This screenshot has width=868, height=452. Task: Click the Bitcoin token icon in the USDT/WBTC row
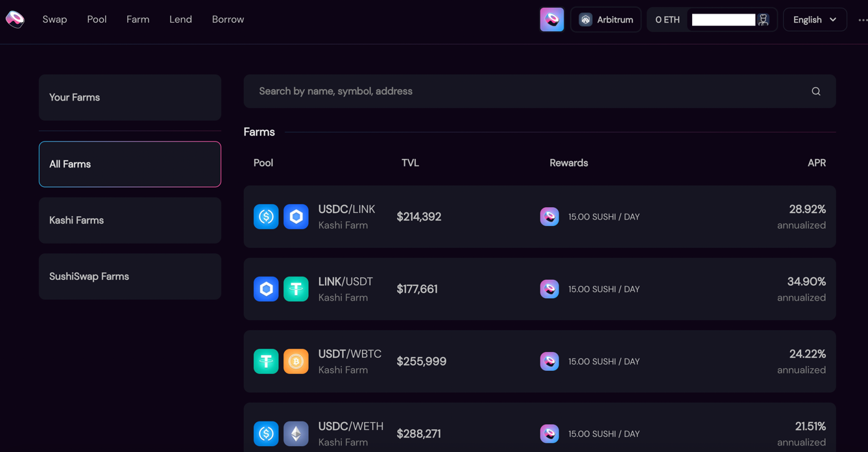point(296,362)
